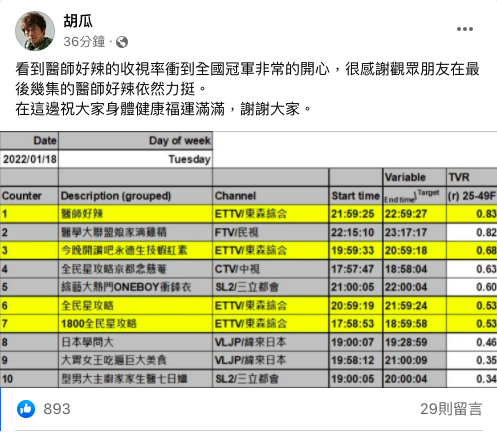This screenshot has width=497, height=432.
Task: Click the Day of week header cell
Action: 135,141
